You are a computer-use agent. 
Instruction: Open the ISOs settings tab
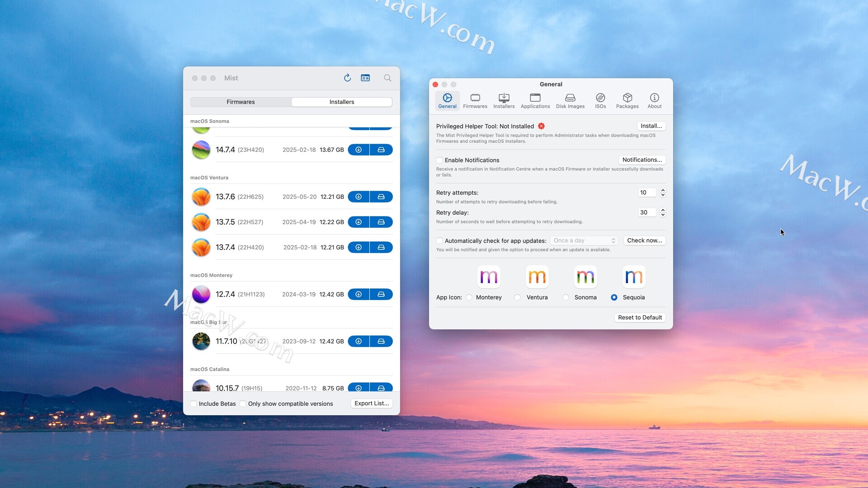[x=600, y=101]
